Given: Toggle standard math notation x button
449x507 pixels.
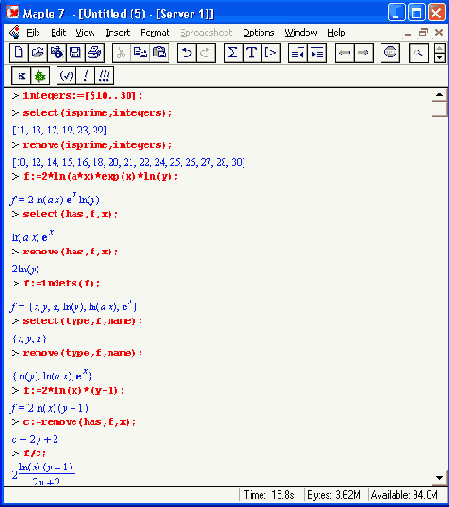Looking at the screenshot, I should coord(21,76).
